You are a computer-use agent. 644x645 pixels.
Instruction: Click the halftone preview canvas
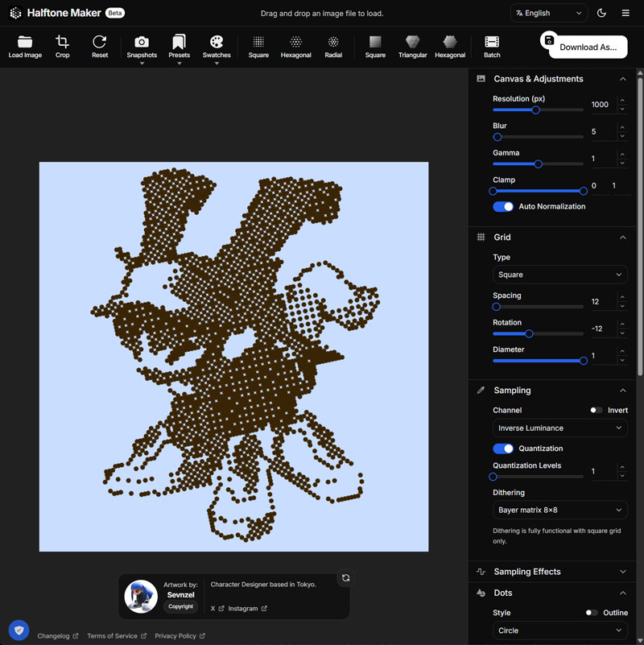pos(233,356)
